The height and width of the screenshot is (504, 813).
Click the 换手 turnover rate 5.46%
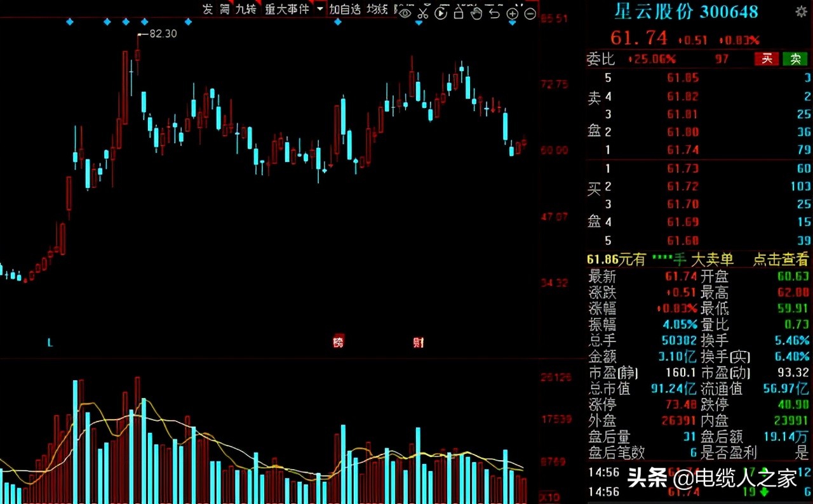click(792, 341)
